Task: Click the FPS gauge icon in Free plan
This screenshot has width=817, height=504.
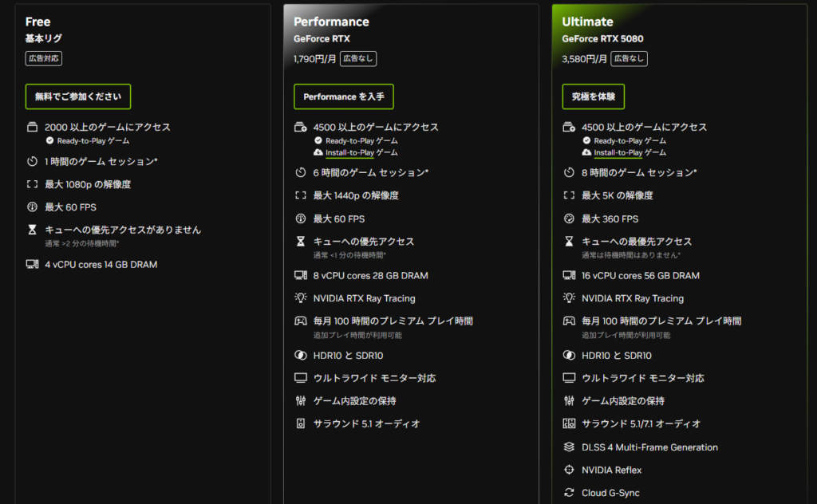Action: 32,207
